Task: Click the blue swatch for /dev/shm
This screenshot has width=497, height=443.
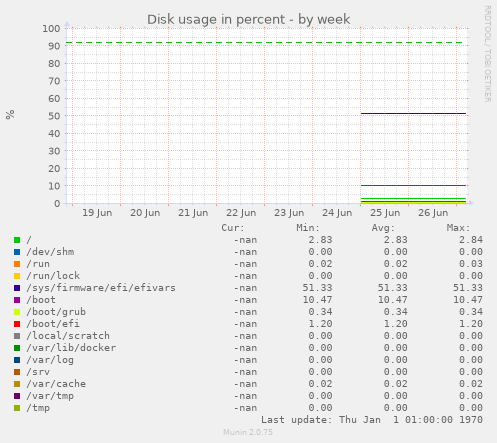Action: tap(17, 252)
